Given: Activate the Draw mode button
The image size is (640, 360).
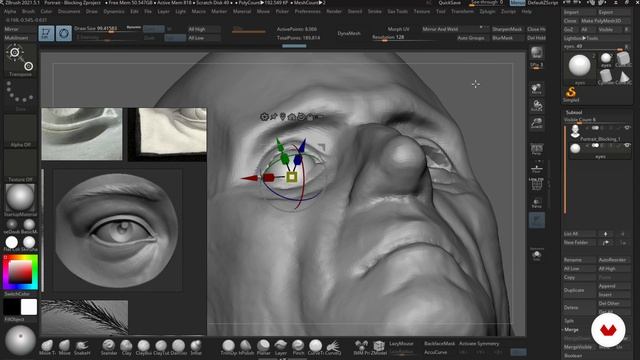Looking at the screenshot, I should (x=64, y=33).
